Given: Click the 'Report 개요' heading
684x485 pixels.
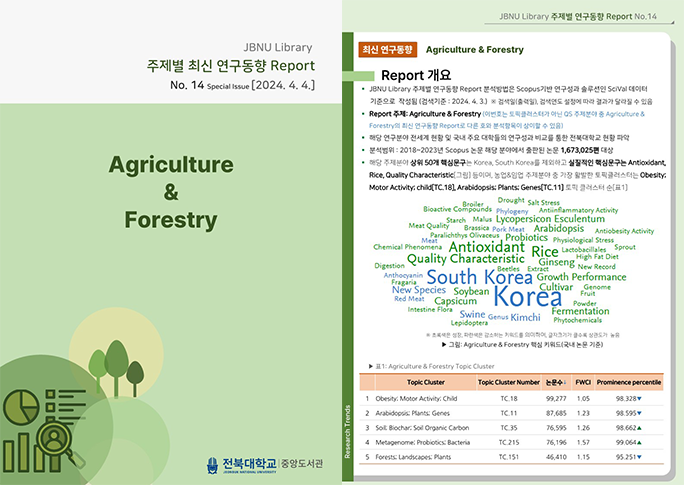Looking at the screenshot, I should (416, 75).
